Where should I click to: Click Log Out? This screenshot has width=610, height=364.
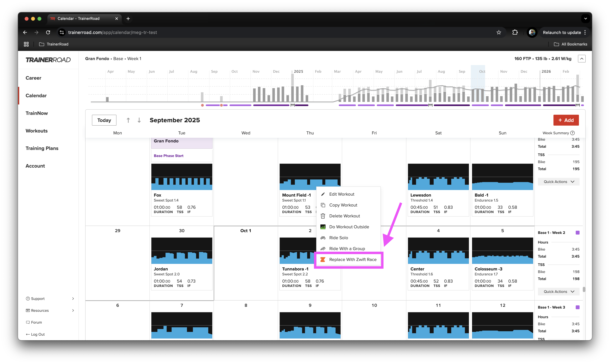pos(35,334)
